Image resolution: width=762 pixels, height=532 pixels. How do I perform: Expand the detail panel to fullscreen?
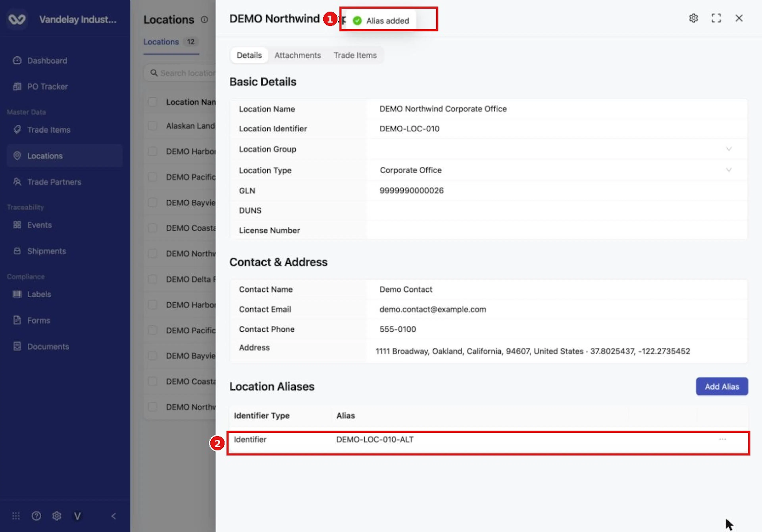coord(716,18)
